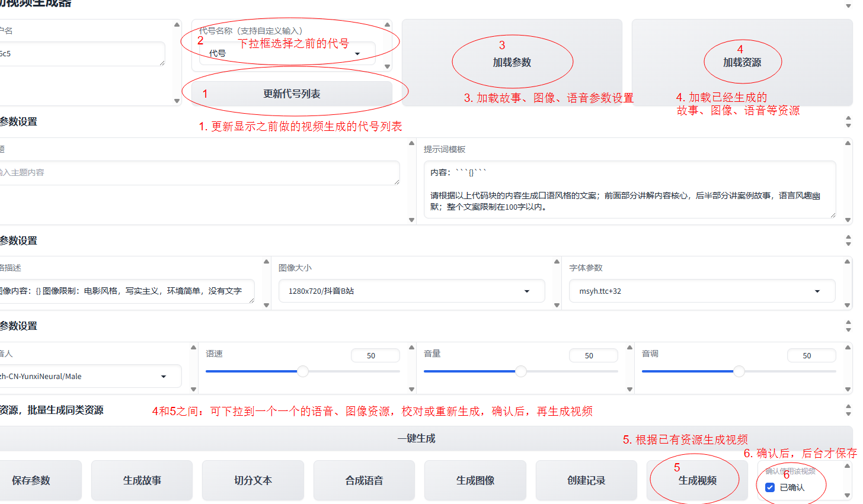Click the username field showing c5
Screen dimensions: 863x504
coord(82,54)
